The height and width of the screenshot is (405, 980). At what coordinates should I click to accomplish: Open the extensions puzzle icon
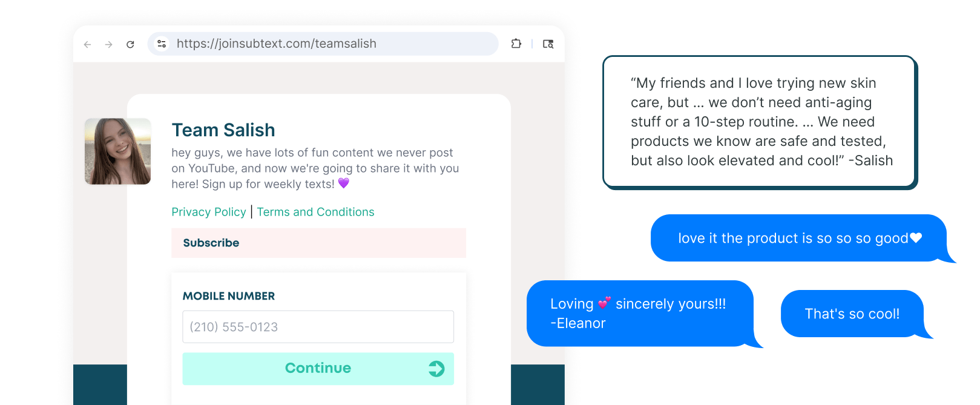point(516,44)
